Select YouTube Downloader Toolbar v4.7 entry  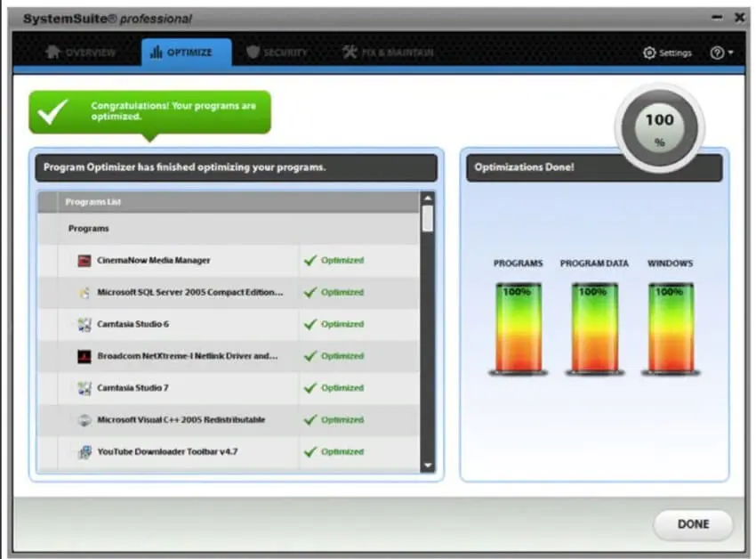[229, 452]
